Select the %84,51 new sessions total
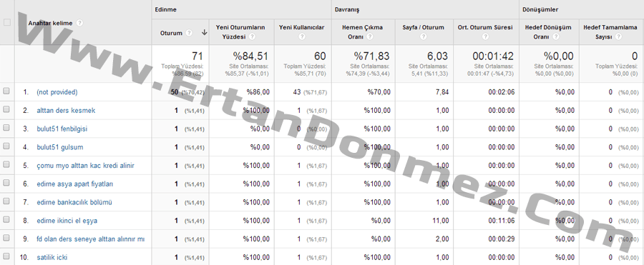644x265 pixels. point(250,56)
